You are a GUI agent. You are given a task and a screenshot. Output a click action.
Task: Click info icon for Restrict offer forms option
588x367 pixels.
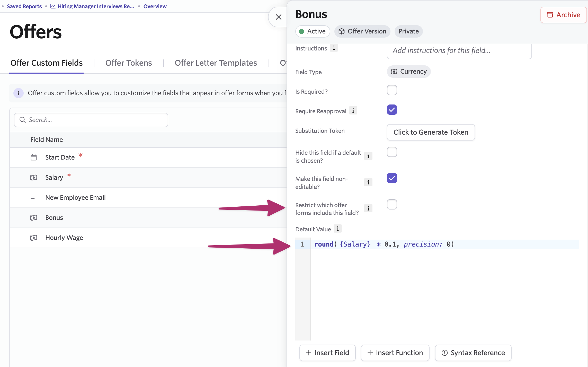(x=368, y=208)
